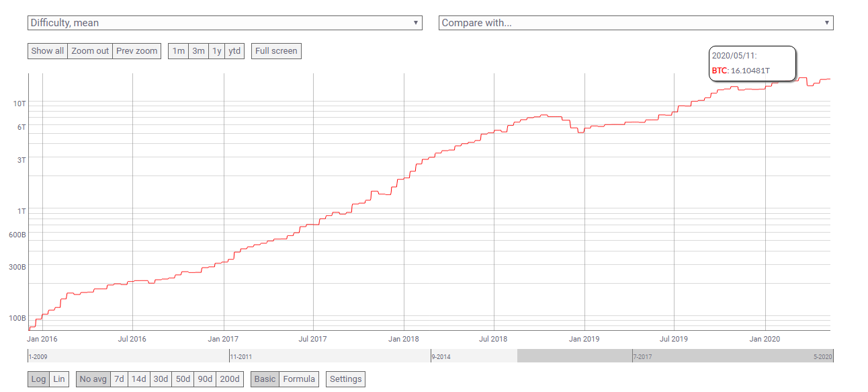868x392 pixels.
Task: Switch to Lin scale
Action: 59,379
